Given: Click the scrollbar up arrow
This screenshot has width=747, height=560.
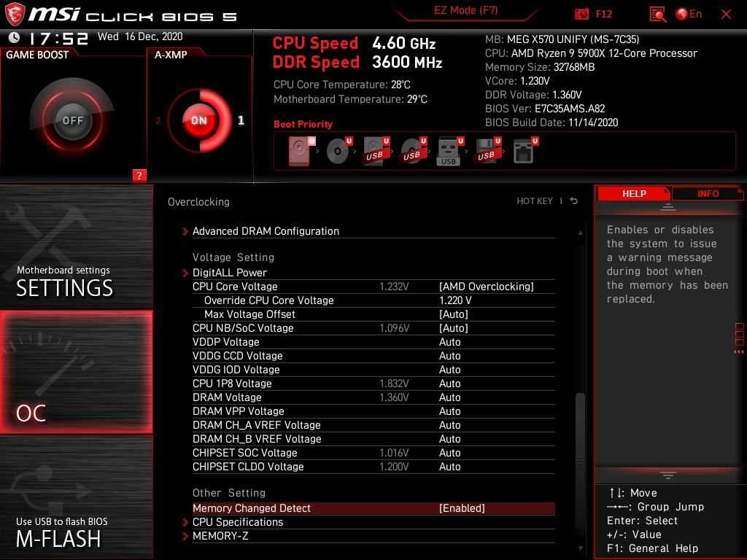Looking at the screenshot, I should point(580,233).
